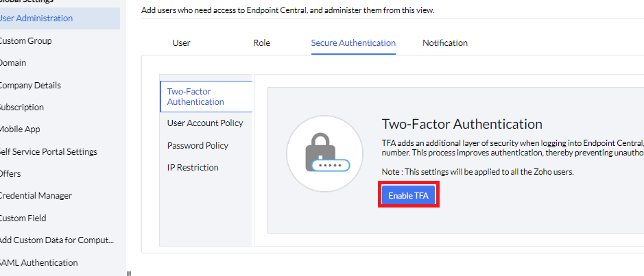644x276 pixels.
Task: Navigate to Domain settings
Action: [x=13, y=63]
